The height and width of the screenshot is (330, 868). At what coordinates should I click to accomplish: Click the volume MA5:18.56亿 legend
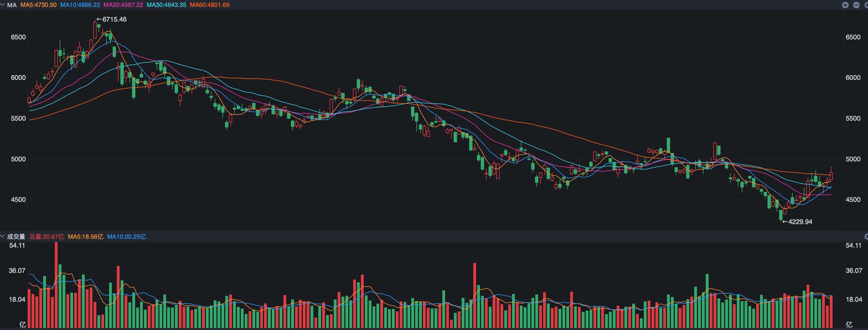[x=86, y=237]
